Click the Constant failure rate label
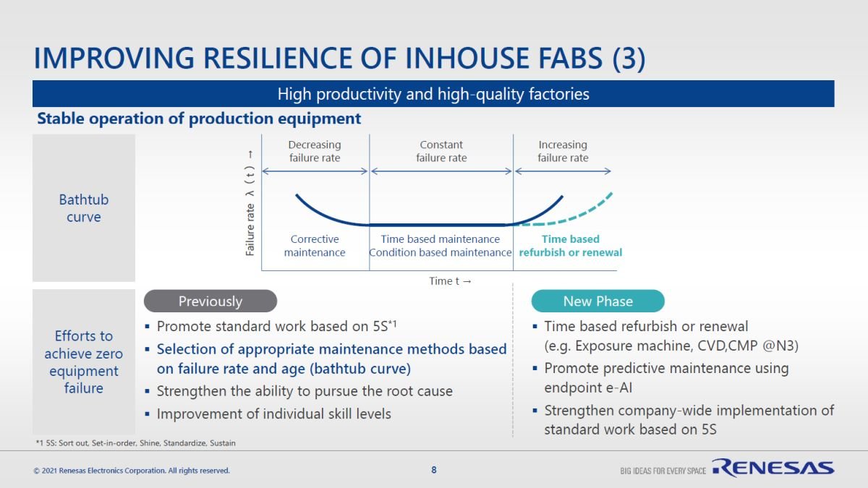868x488 pixels. [441, 151]
